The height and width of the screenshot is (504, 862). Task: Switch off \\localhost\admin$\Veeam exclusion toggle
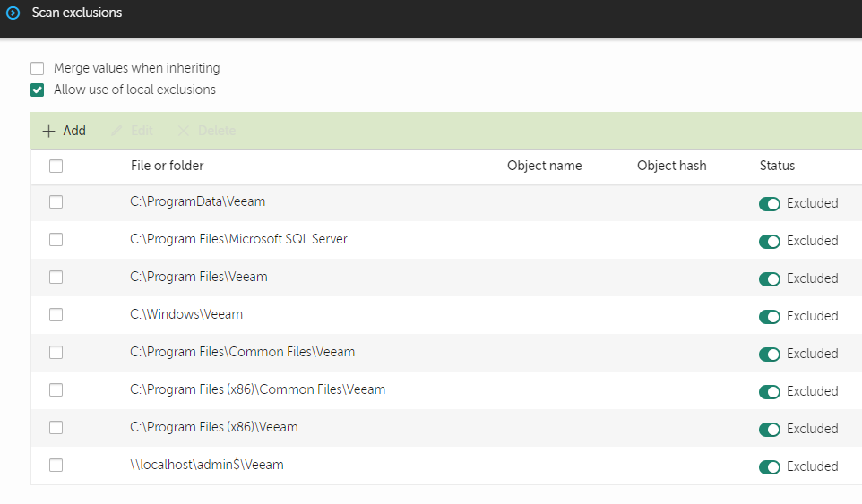click(770, 466)
